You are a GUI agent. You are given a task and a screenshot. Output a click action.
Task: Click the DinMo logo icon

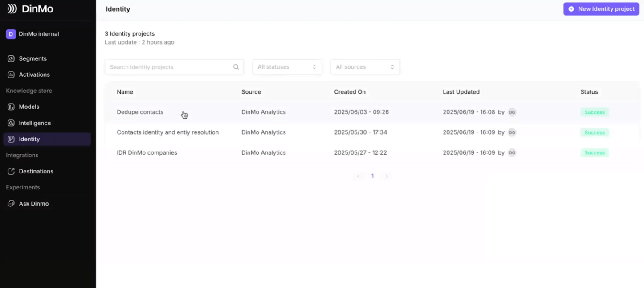(12, 8)
